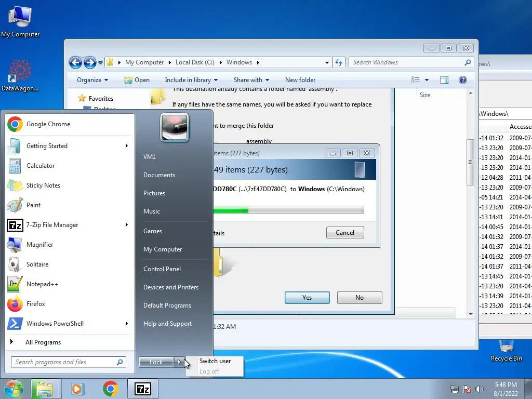Expand address bar history dropdown
Viewport: 532px width, 399px height.
point(327,63)
